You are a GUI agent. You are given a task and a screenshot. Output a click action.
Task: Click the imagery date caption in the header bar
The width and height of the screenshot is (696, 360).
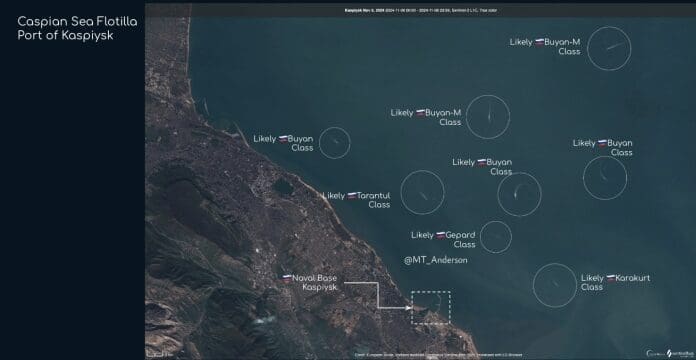click(x=420, y=10)
